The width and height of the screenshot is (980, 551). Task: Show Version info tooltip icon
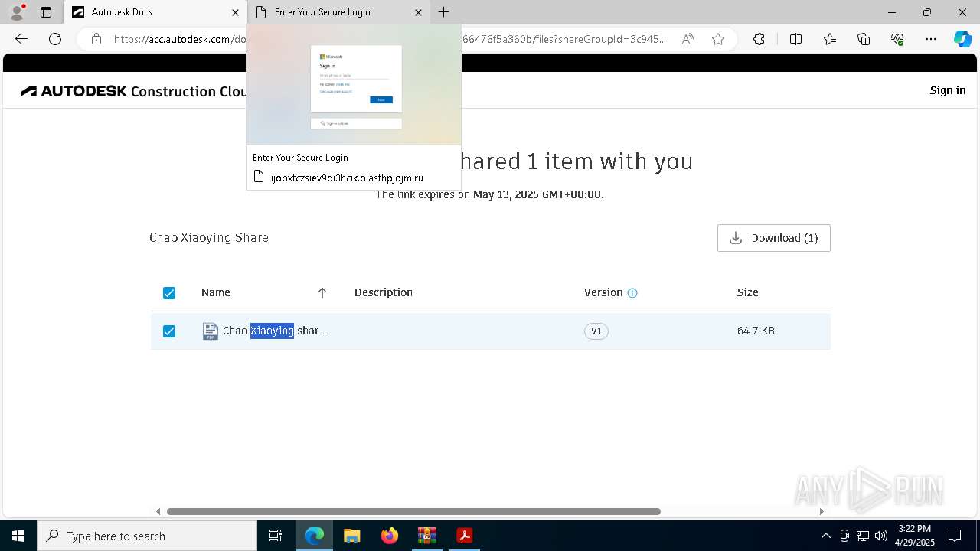[632, 293]
